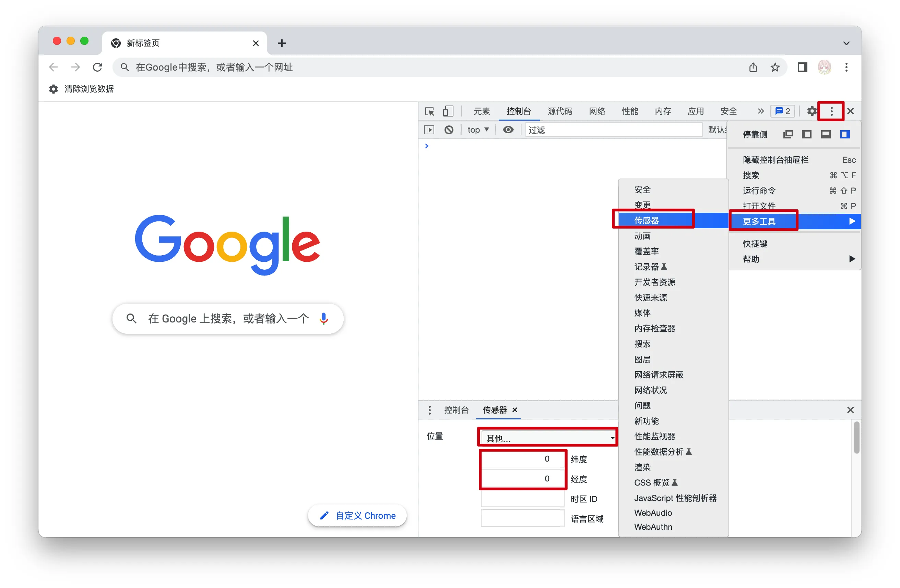Expand the location dropdown showing 其他...
900x588 pixels.
[x=547, y=438]
